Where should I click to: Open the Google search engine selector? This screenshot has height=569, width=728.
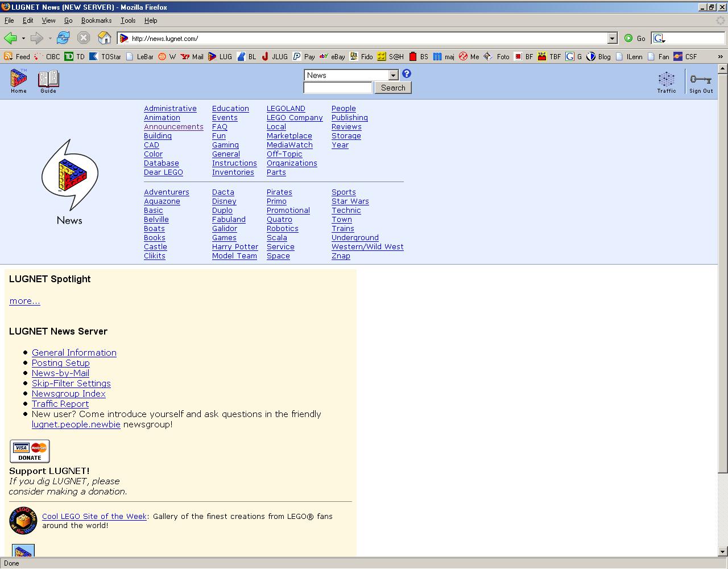(x=659, y=38)
